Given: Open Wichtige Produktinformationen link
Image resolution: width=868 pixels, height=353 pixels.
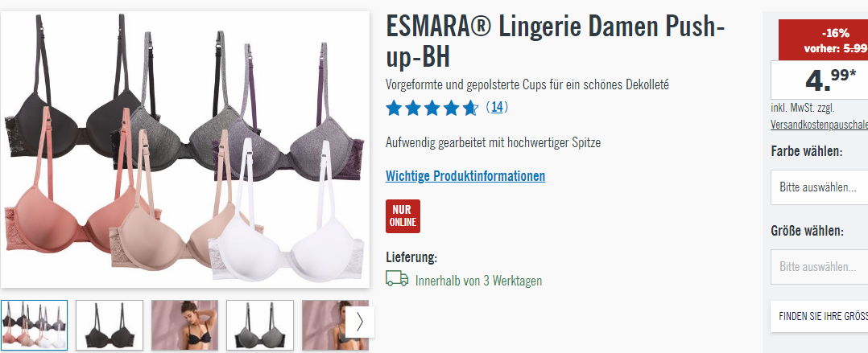Looking at the screenshot, I should 465,176.
